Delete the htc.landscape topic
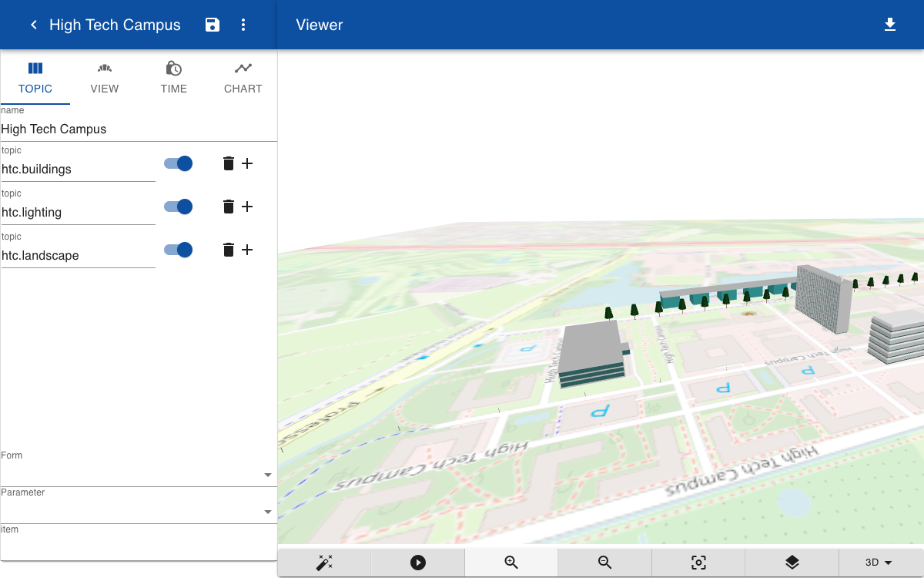Image resolution: width=924 pixels, height=578 pixels. (x=229, y=250)
